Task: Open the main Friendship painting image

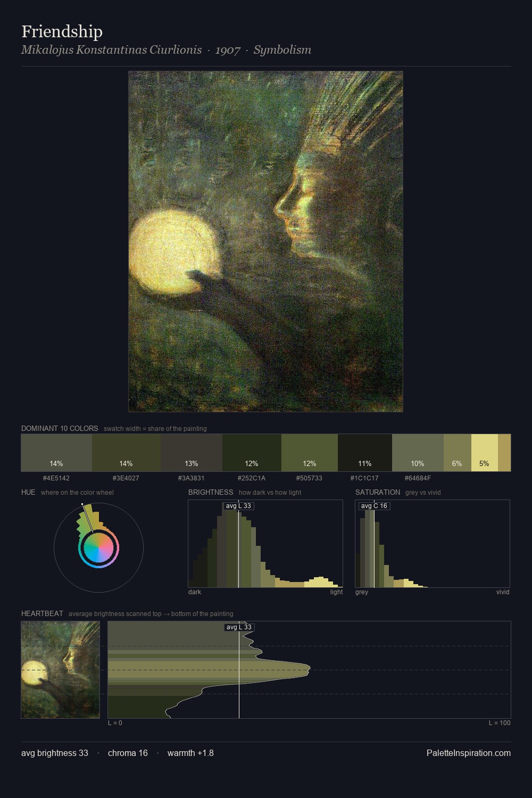Action: [265, 242]
